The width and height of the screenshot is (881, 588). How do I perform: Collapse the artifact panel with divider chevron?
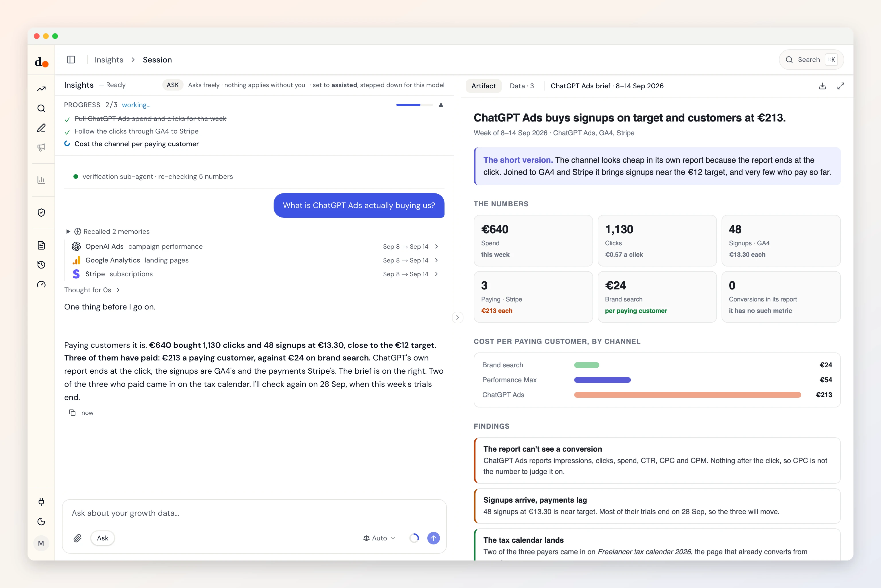click(457, 317)
